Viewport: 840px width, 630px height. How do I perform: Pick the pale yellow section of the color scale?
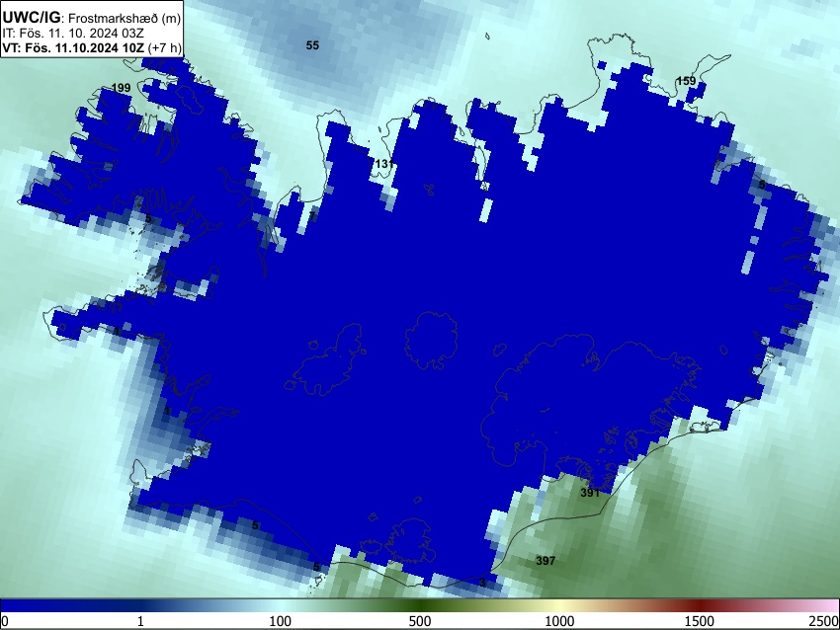coord(559,605)
